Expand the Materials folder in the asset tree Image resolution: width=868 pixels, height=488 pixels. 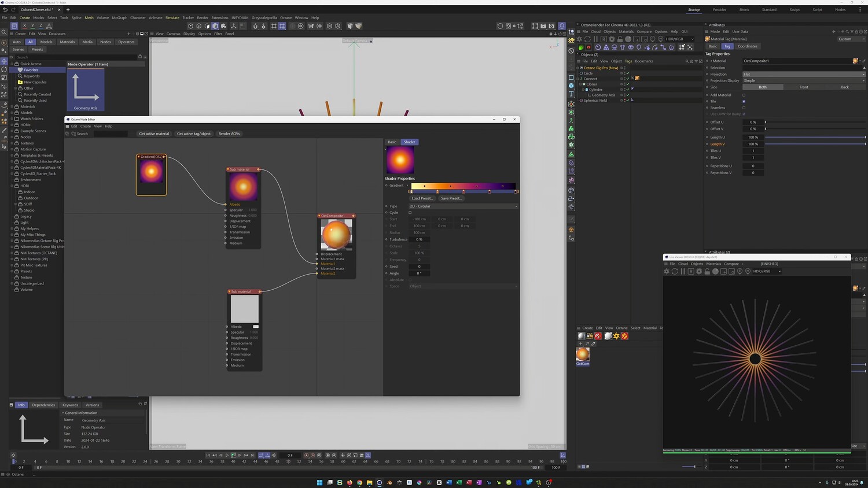[x=12, y=106]
